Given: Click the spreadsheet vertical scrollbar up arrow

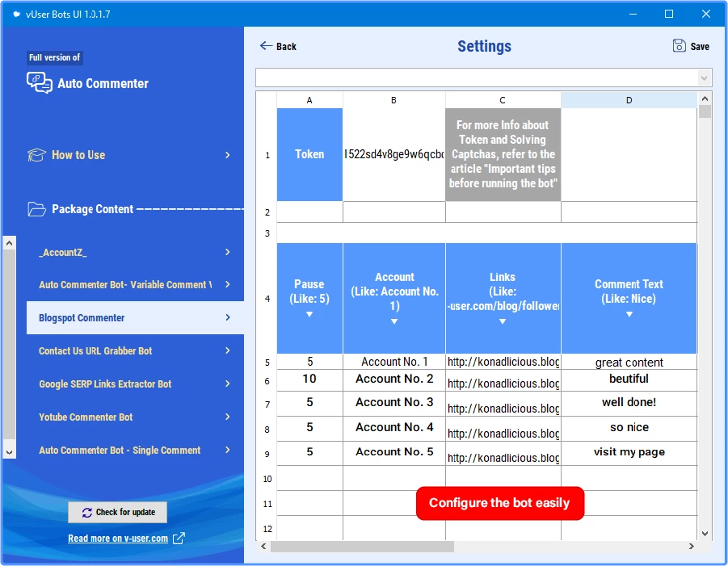Looking at the screenshot, I should click(x=705, y=99).
